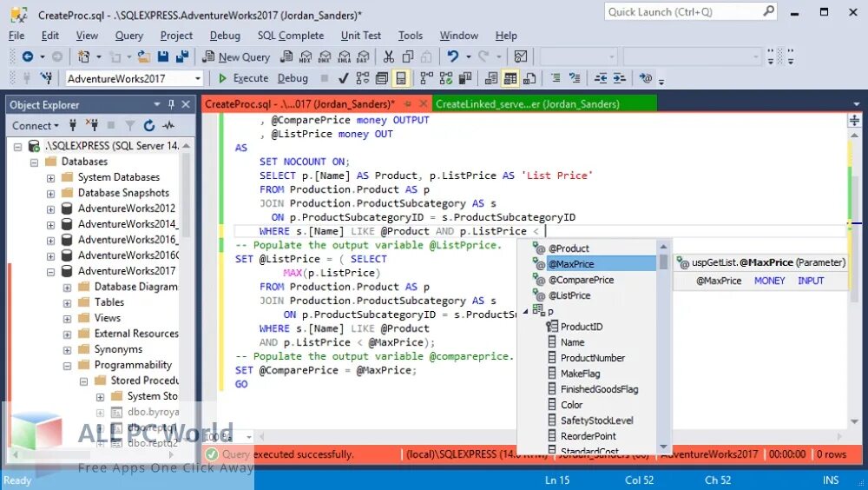Open the AdventureWorks2017 database dropdown
Viewport: 868px width, 490px height.
[198, 79]
